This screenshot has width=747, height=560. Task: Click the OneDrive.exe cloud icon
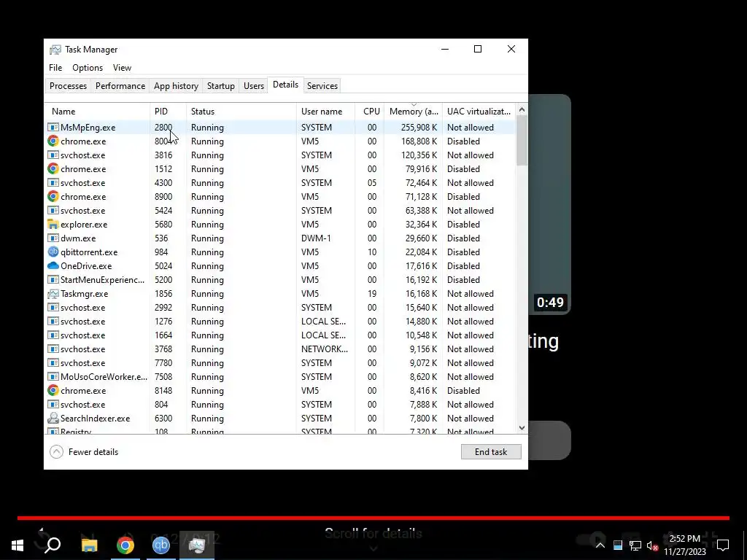pos(53,265)
